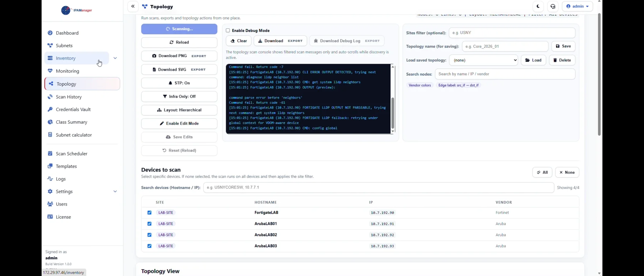This screenshot has width=644, height=276.
Task: Open Templates page
Action: tap(66, 166)
